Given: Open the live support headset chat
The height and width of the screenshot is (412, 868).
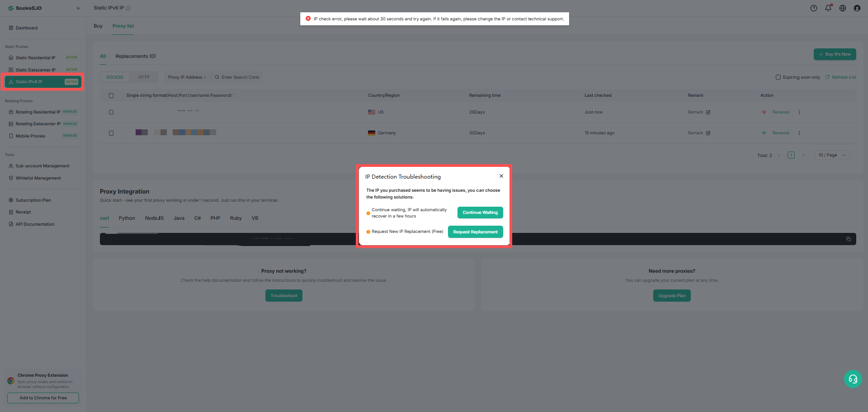Looking at the screenshot, I should click(x=853, y=379).
